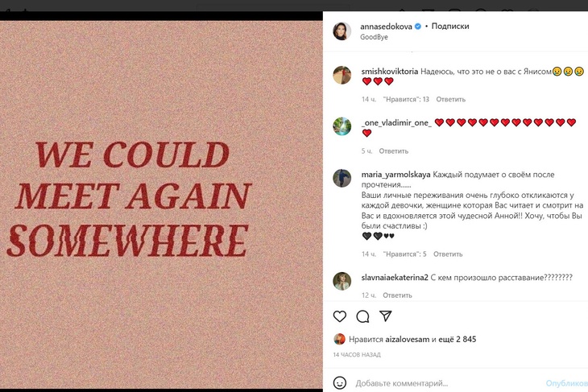This screenshot has width=588, height=392.
Task: Toggle the 'Подписки' following button
Action: pyautogui.click(x=450, y=26)
